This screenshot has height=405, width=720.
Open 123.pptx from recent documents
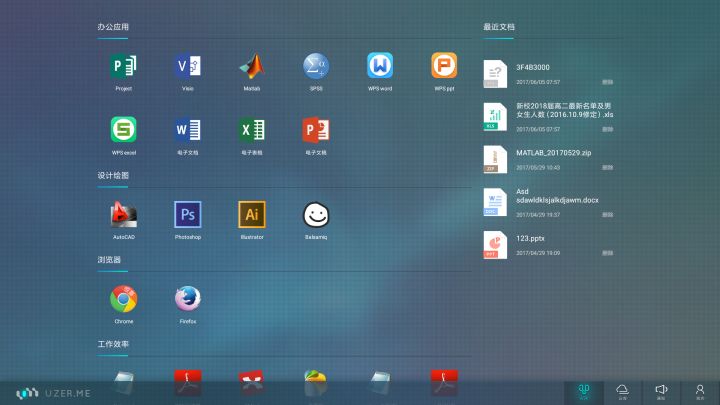530,238
